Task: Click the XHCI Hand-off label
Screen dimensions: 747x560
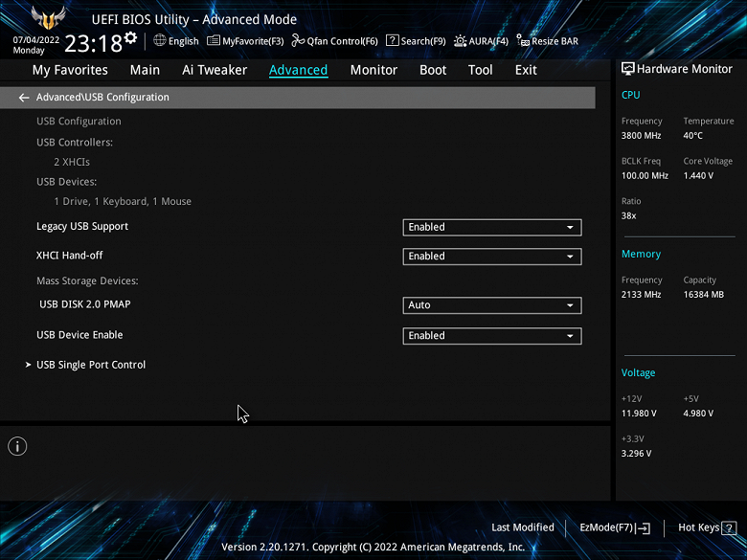Action: (70, 256)
